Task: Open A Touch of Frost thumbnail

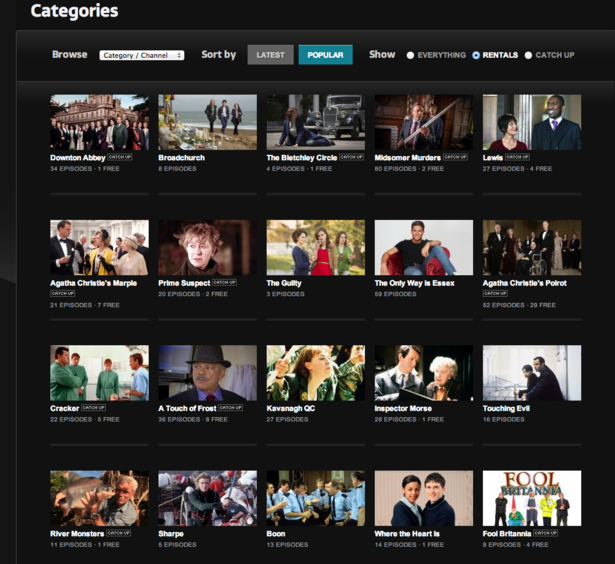Action: pyautogui.click(x=207, y=373)
